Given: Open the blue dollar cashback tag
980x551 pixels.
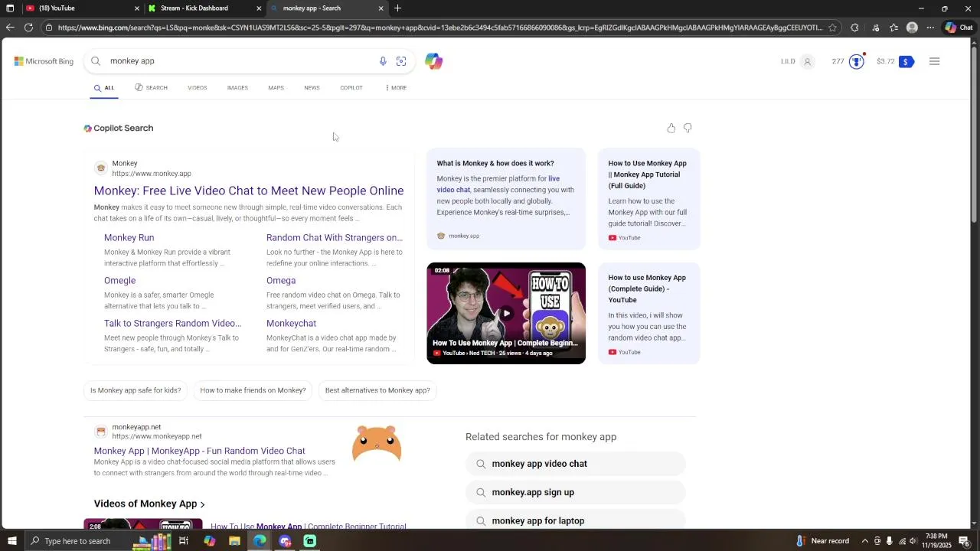Looking at the screenshot, I should tap(906, 61).
